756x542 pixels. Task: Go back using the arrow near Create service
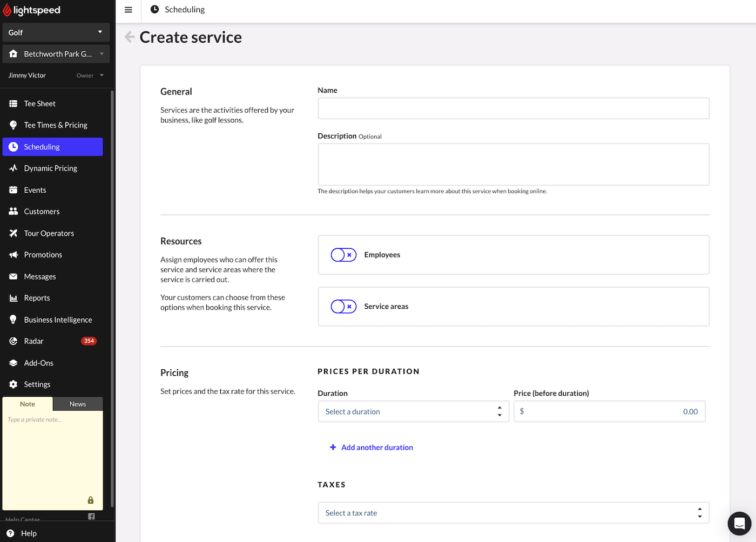point(130,36)
